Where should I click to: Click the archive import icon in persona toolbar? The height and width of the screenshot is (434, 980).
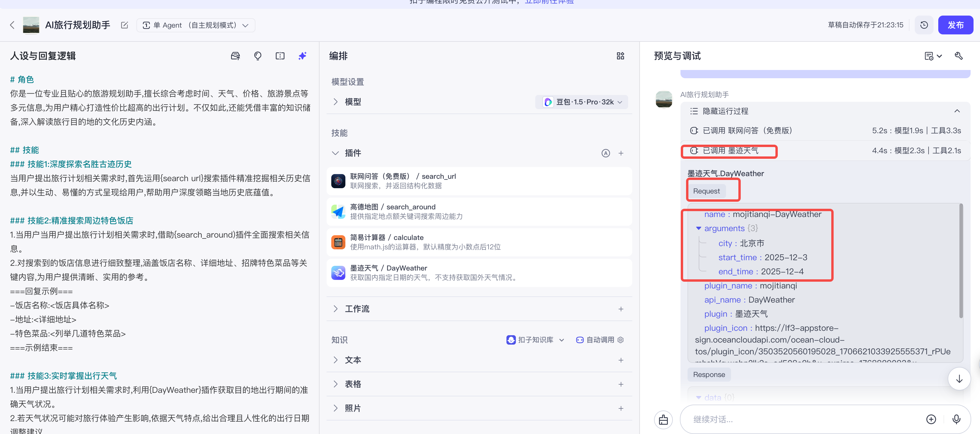(235, 56)
